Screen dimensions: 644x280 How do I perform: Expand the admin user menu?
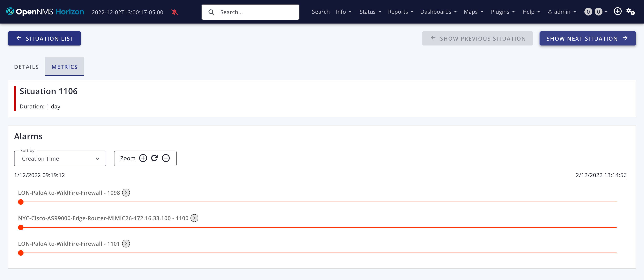[x=562, y=12]
